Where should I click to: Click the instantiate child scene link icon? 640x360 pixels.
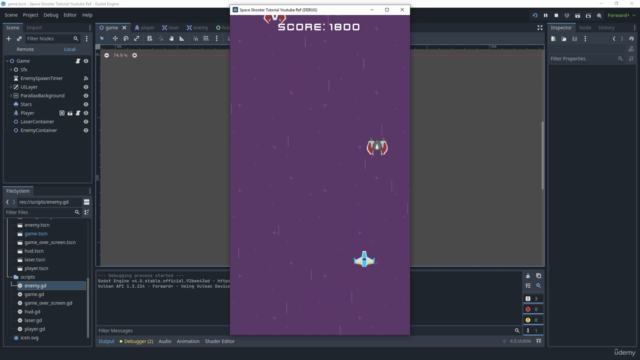[x=19, y=38]
